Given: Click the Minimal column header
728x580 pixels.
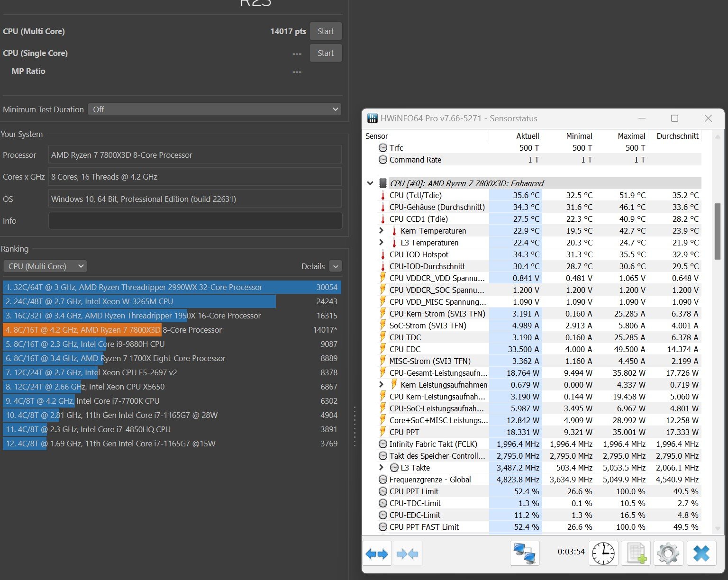Looking at the screenshot, I should (x=568, y=136).
